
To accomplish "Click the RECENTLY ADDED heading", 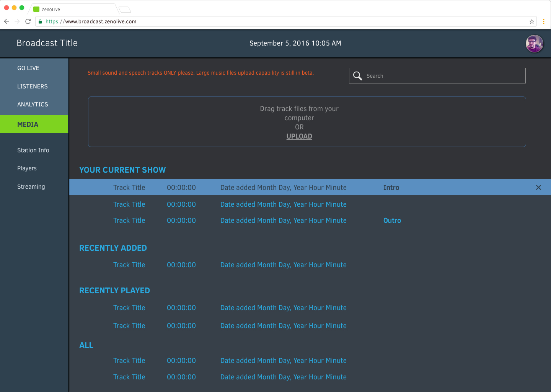I will click(x=113, y=248).
